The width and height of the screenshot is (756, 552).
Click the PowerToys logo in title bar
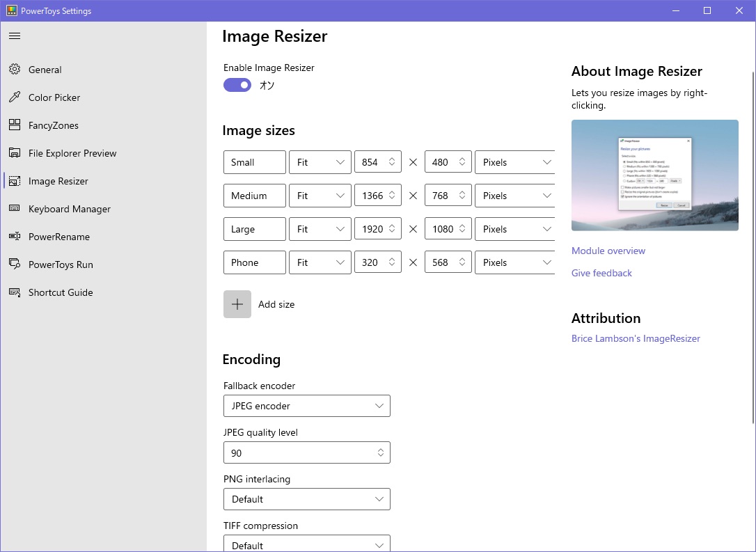click(x=12, y=10)
